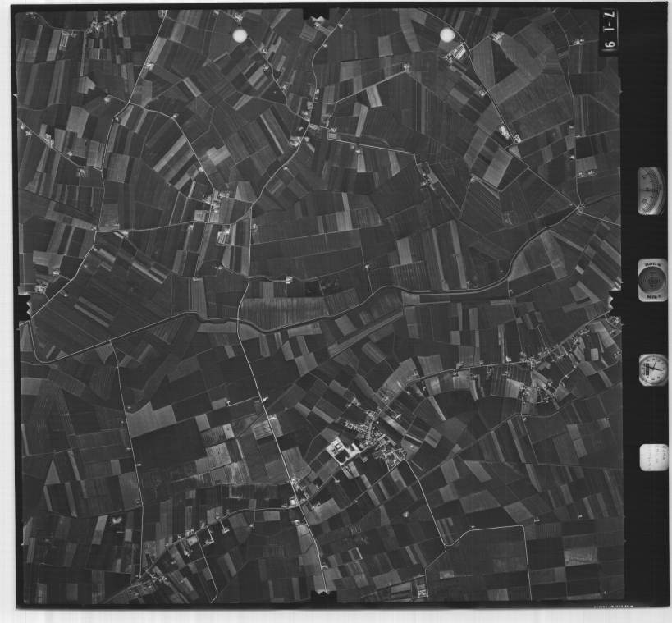Click the altimeter gauge in the margin
The height and width of the screenshot is (623, 672).
click(x=651, y=191)
